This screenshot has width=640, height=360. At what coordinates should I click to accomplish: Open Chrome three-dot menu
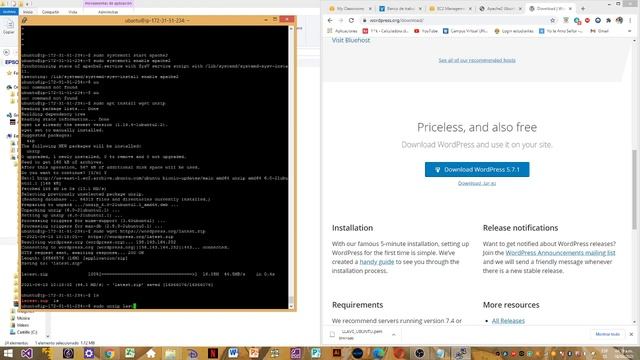click(630, 20)
